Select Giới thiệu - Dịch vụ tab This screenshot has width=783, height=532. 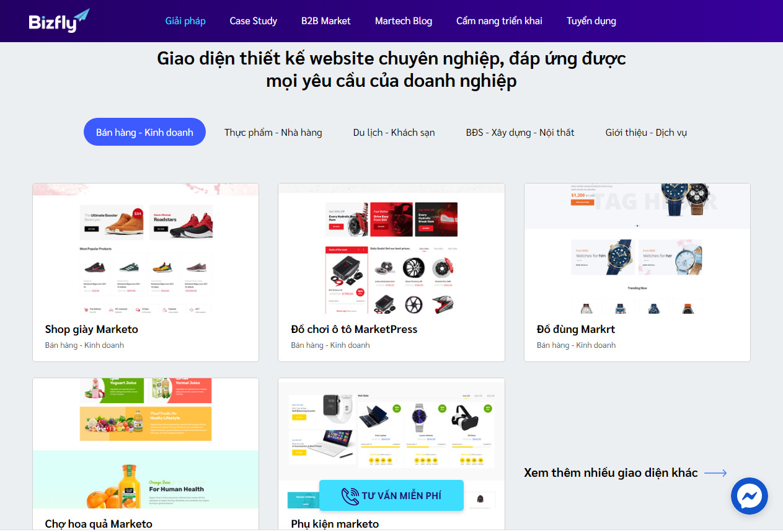(646, 132)
